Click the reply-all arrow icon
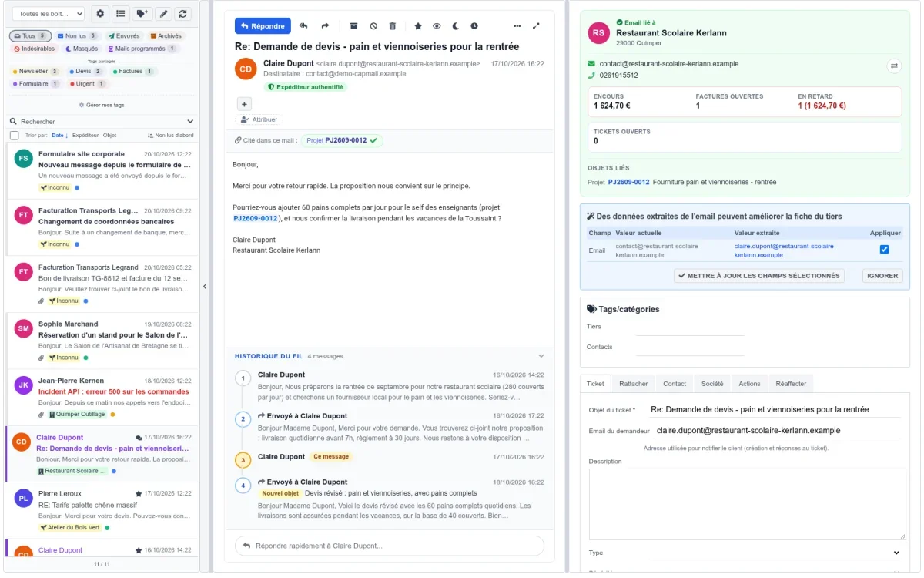The height and width of the screenshot is (578, 924). pyautogui.click(x=303, y=26)
